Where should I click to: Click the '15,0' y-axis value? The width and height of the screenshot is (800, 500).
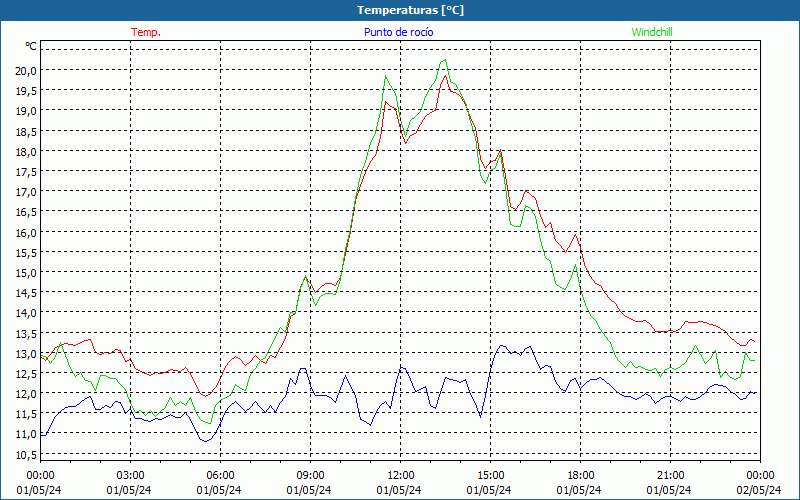click(26, 272)
